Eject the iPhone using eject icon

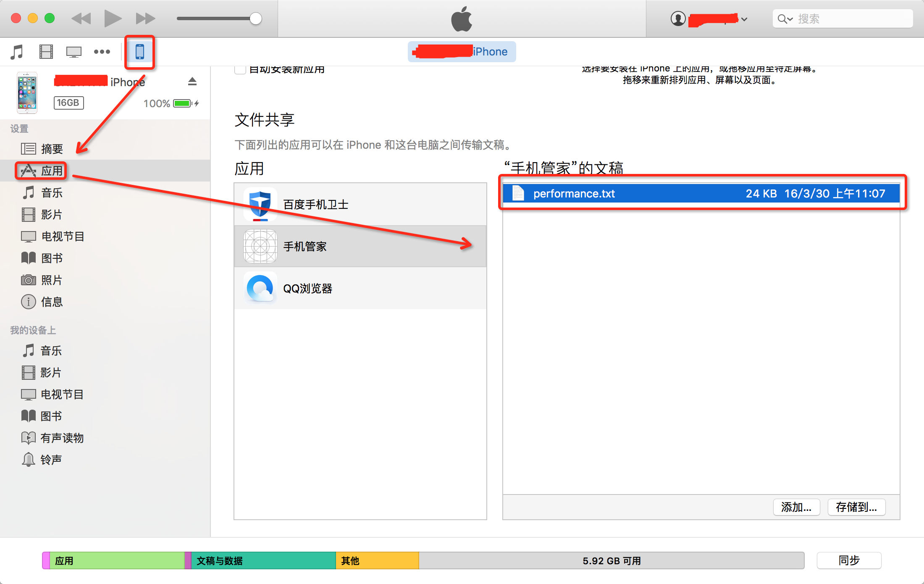point(192,82)
